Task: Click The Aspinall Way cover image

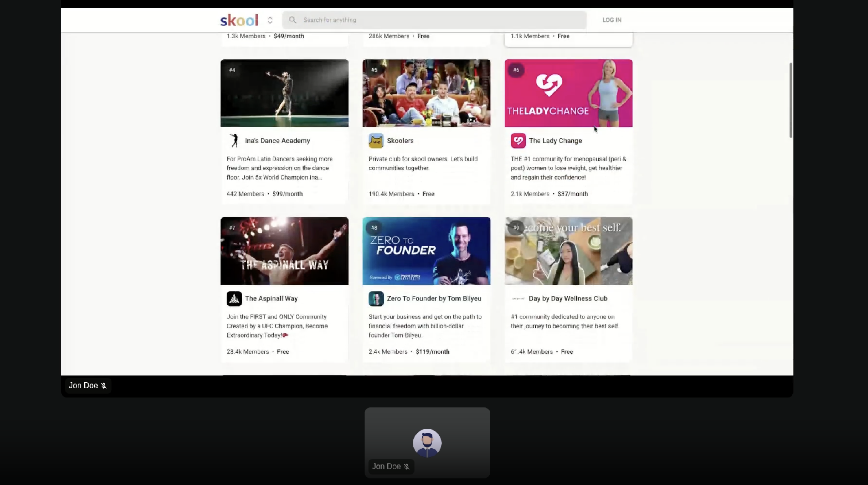Action: pos(284,251)
